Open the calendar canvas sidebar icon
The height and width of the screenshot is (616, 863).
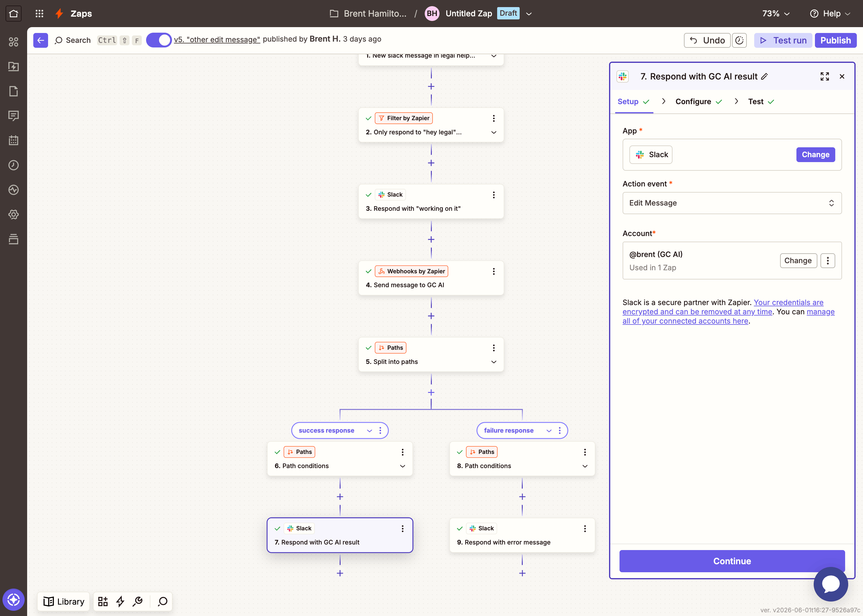coord(14,140)
